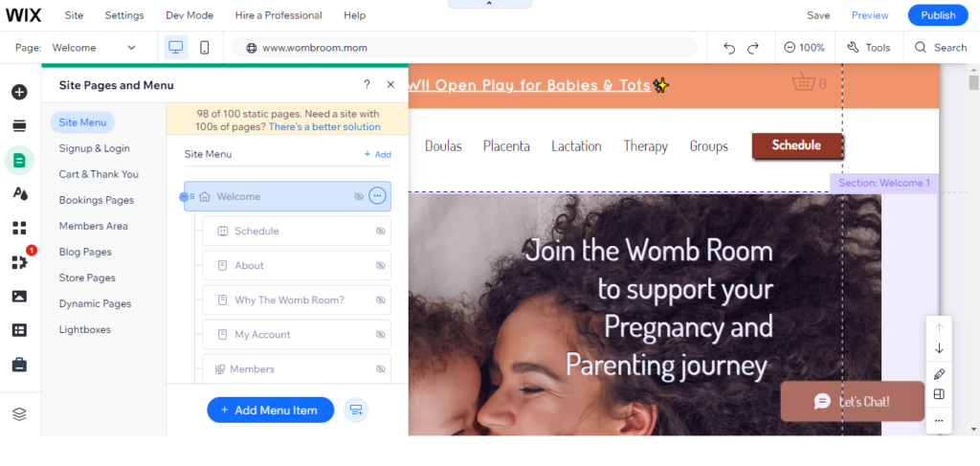Viewport: 980px width, 466px height.
Task: Collapse Welcome subpages tree
Action: click(183, 197)
